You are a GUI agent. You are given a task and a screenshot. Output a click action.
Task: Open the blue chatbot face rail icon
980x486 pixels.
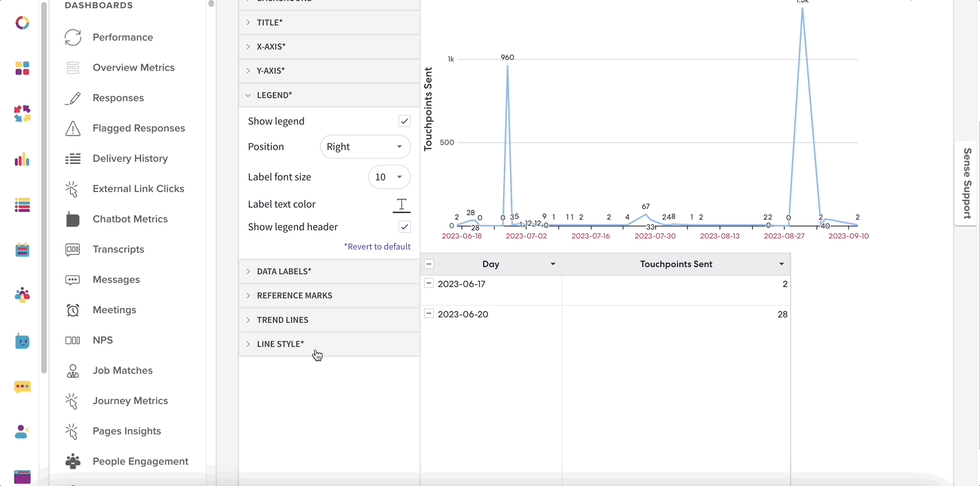(22, 341)
